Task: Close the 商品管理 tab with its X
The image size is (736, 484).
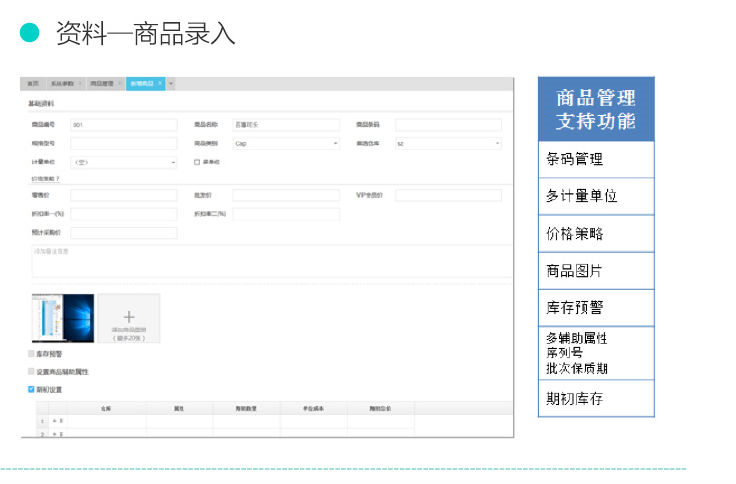Action: click(x=119, y=83)
